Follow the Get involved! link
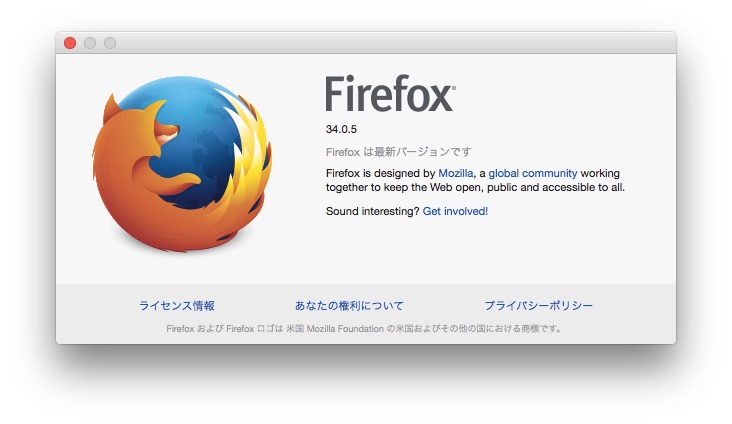732x424 pixels. (x=455, y=211)
